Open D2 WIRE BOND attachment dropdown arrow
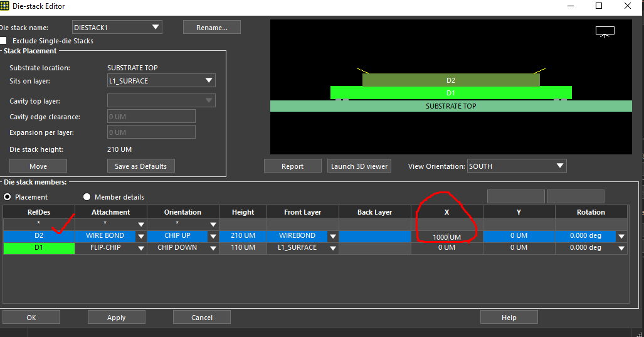This screenshot has width=644, height=337. point(141,237)
